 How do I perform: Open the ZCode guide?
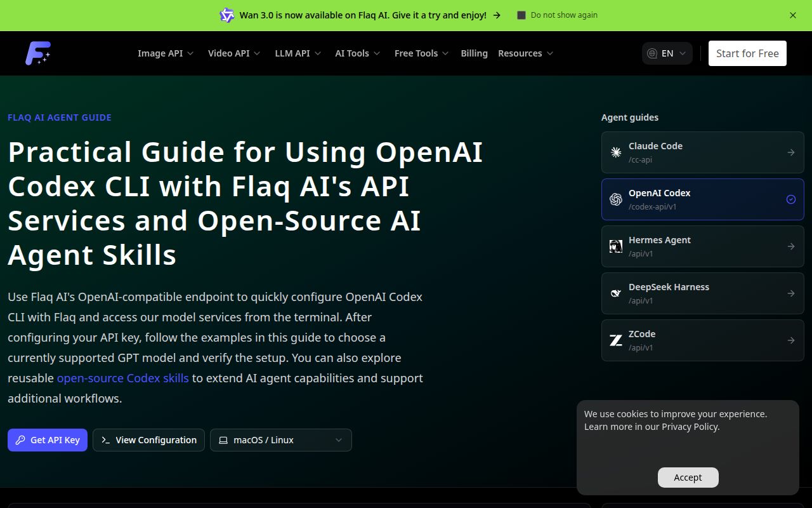(x=703, y=340)
